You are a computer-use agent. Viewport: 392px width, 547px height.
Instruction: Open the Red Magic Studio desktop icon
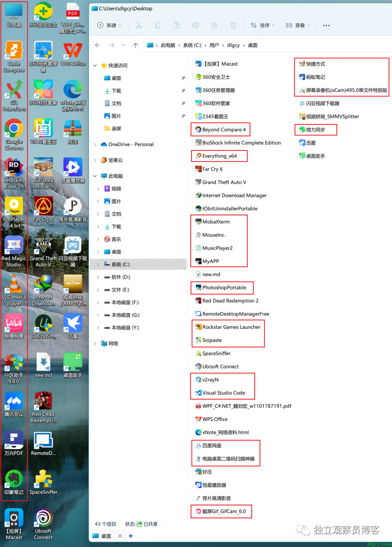pos(14,251)
